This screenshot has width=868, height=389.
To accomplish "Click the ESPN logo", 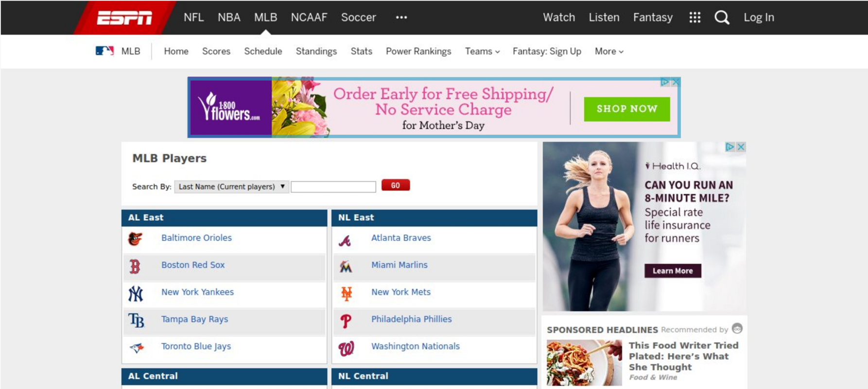I will [124, 18].
